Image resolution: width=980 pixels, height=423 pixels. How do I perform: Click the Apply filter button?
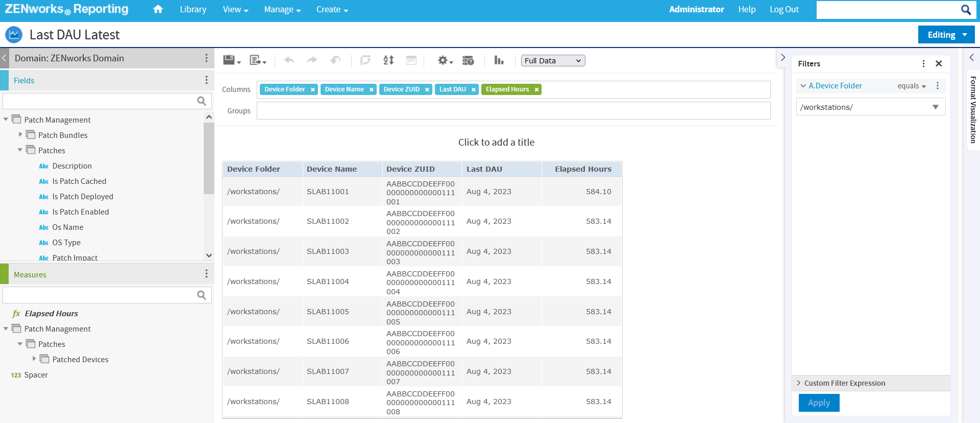819,403
